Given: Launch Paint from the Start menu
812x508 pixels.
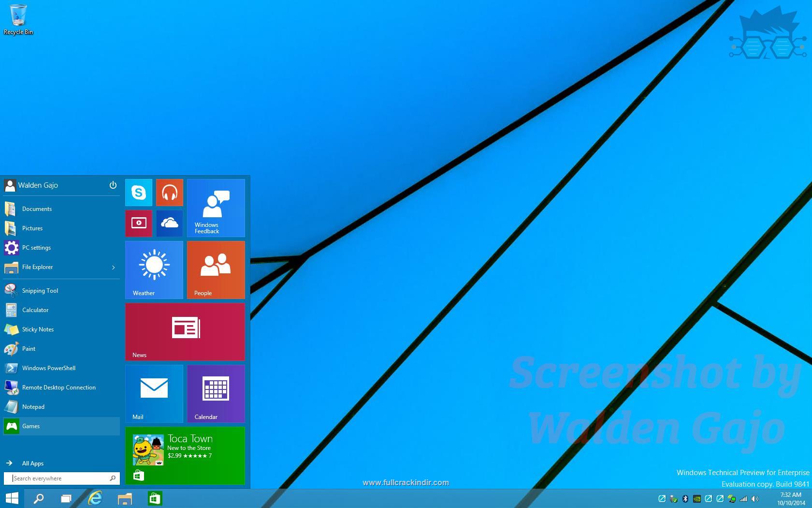Looking at the screenshot, I should click(61, 349).
